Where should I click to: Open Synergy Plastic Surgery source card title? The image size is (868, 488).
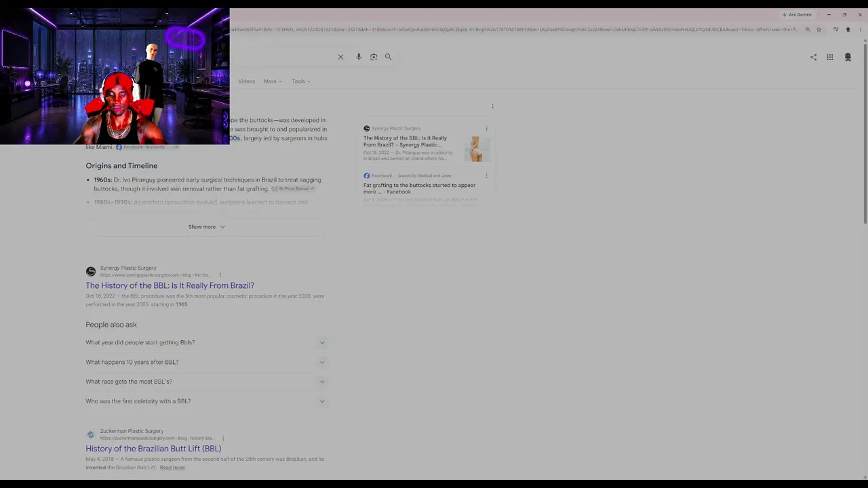point(405,141)
